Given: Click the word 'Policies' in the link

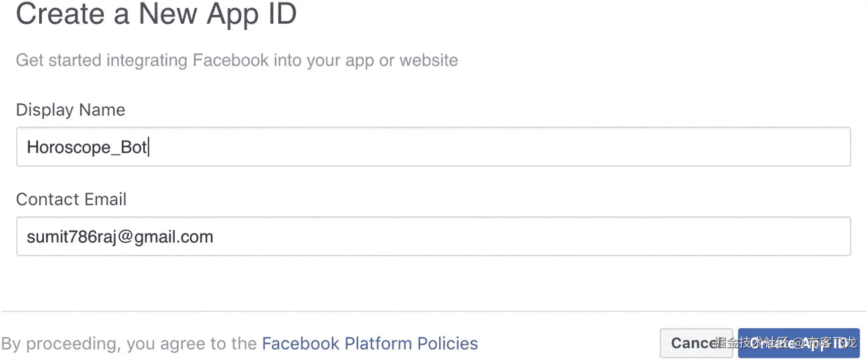Looking at the screenshot, I should click(447, 343).
